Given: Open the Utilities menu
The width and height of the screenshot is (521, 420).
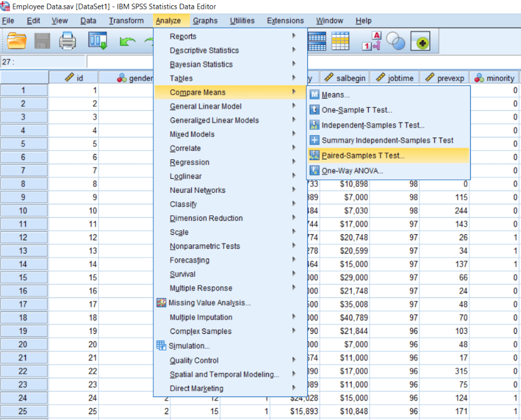Looking at the screenshot, I should [x=243, y=21].
